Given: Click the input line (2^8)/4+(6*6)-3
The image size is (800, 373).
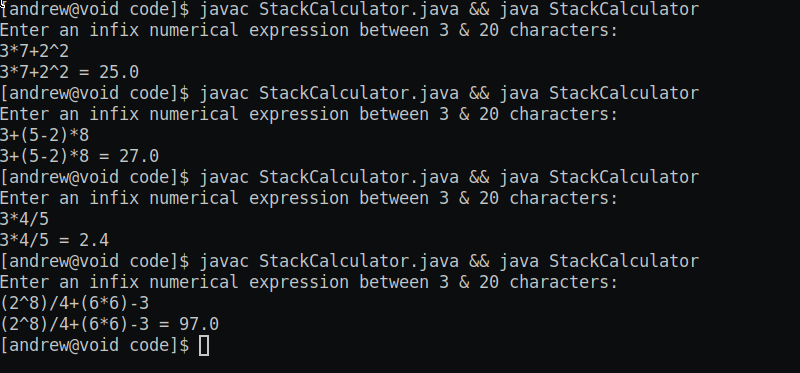Looking at the screenshot, I should (74, 304).
